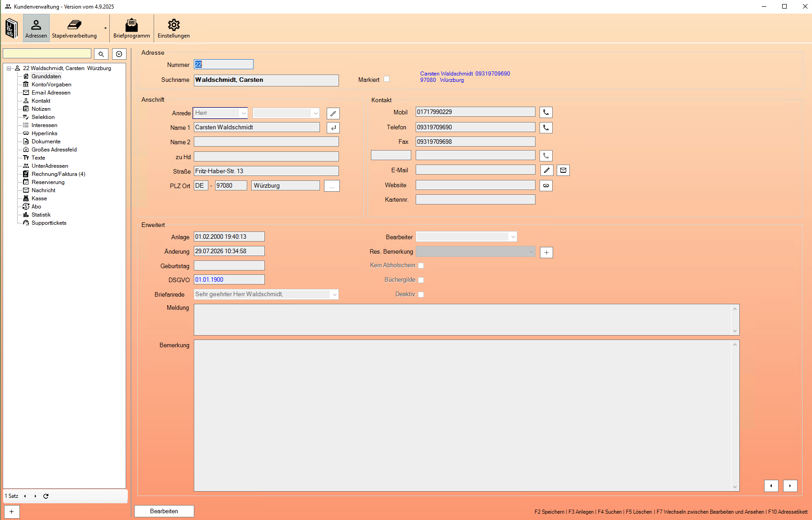Open Einstellungen gear icon

click(x=174, y=28)
